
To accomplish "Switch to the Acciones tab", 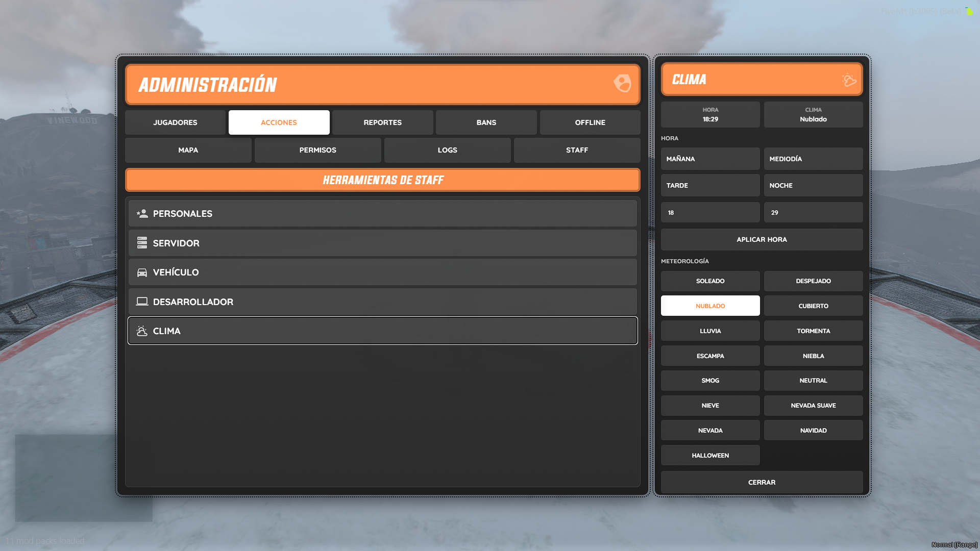I will (x=279, y=122).
